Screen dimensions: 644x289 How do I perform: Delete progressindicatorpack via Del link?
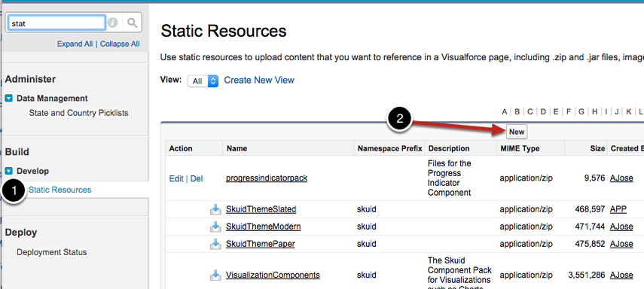[x=197, y=178]
